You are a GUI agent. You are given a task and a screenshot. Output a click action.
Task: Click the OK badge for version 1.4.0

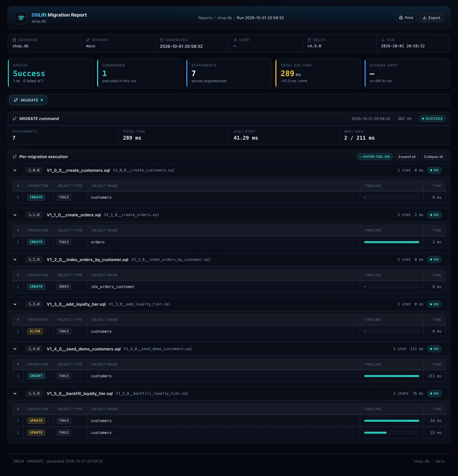(434, 349)
